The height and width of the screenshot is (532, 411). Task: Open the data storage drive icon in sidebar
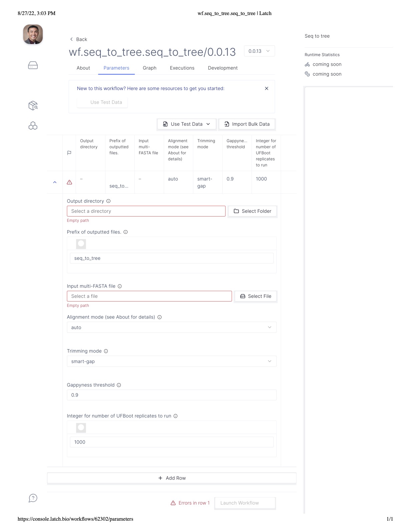(33, 65)
